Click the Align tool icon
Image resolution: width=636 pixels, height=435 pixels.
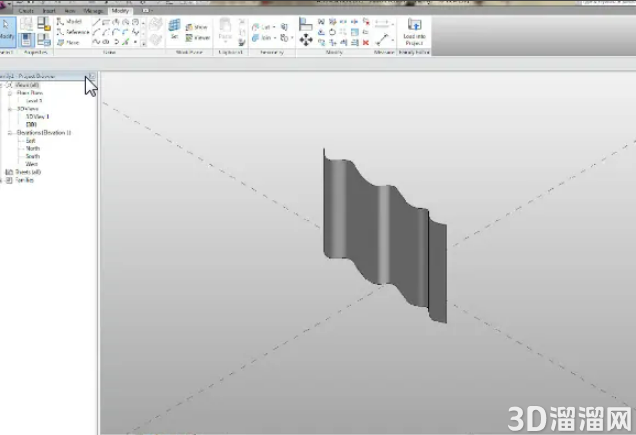tap(305, 24)
